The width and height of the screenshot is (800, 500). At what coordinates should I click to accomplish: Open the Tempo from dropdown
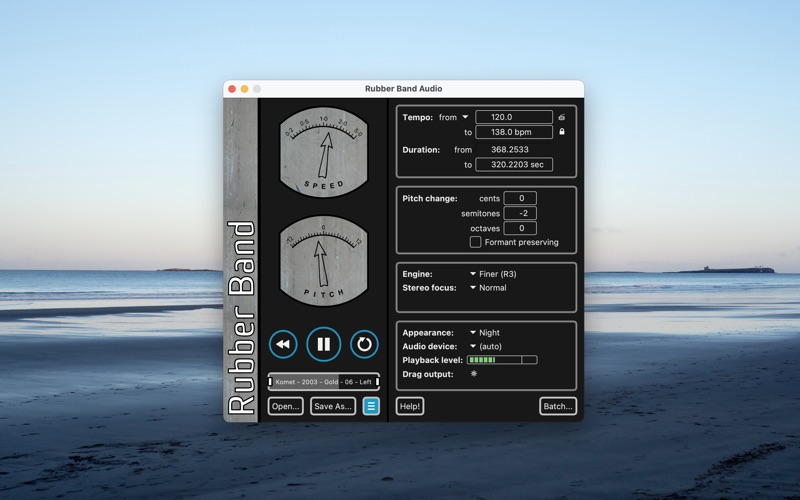(x=454, y=117)
